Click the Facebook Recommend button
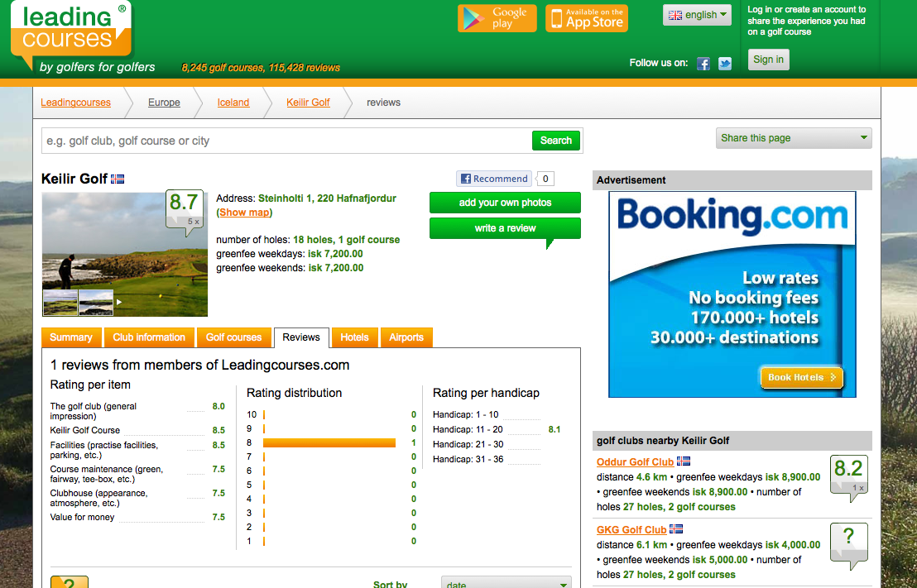 tap(493, 179)
